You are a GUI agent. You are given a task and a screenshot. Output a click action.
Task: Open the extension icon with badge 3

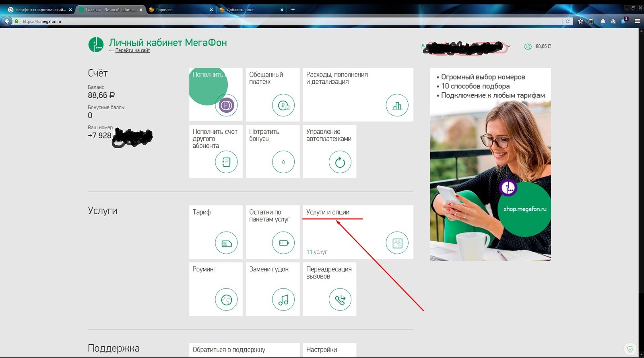(x=624, y=21)
